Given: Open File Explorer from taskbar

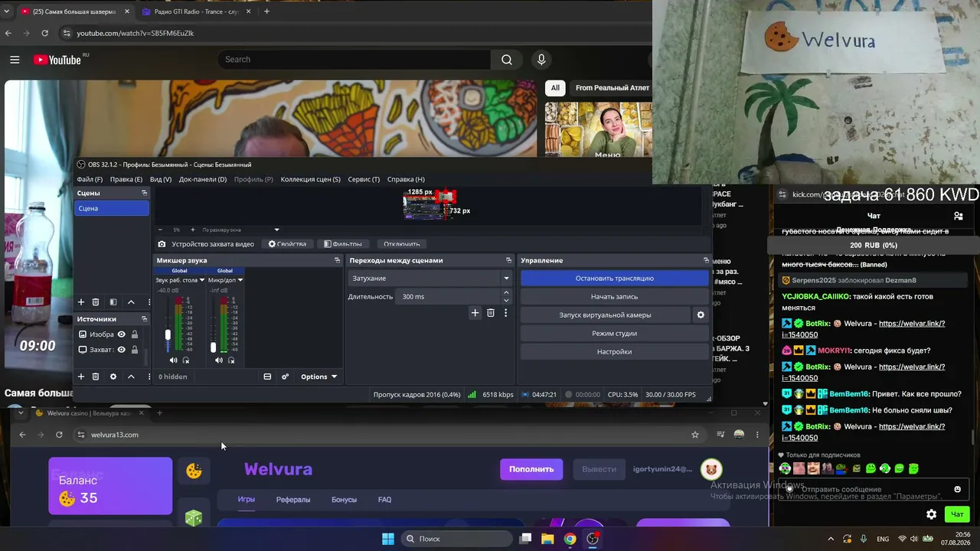Looking at the screenshot, I should pos(547,539).
